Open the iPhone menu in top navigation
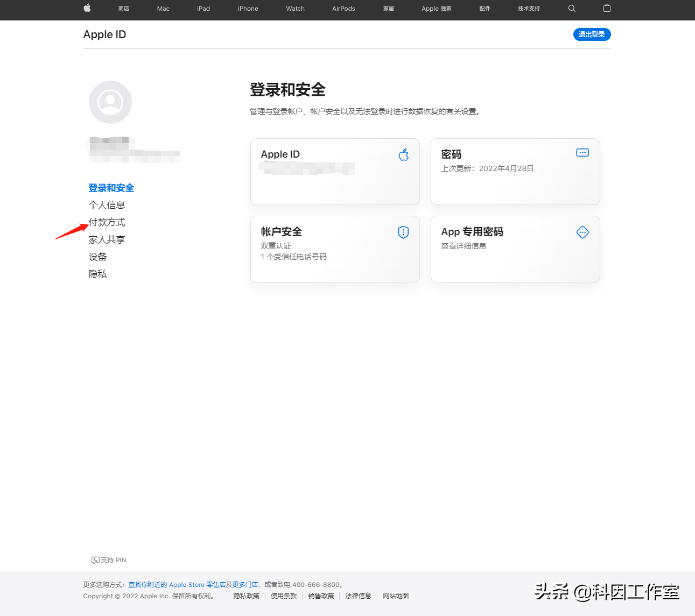This screenshot has width=695, height=616. (248, 9)
